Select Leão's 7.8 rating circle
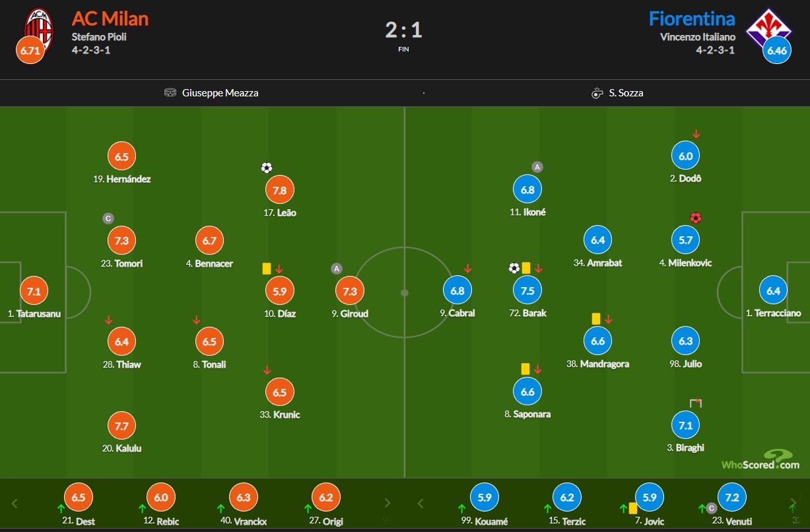The width and height of the screenshot is (810, 532). [x=279, y=191]
